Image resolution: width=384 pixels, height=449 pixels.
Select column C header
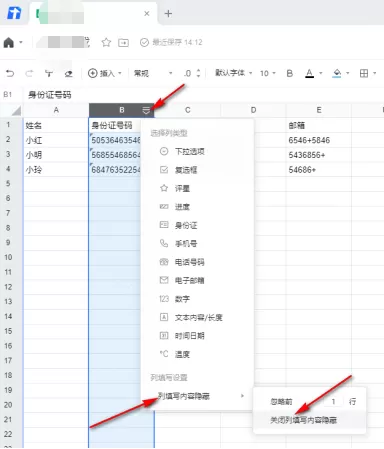coord(187,110)
